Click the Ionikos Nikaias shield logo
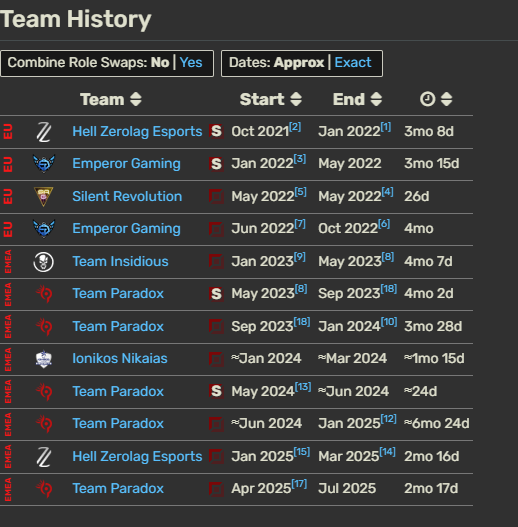This screenshot has height=527, width=518. (44, 359)
